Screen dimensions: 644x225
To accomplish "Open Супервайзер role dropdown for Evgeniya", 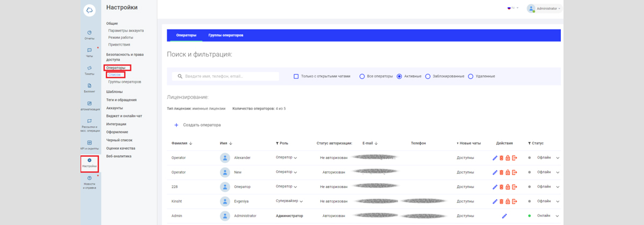I will 290,201.
